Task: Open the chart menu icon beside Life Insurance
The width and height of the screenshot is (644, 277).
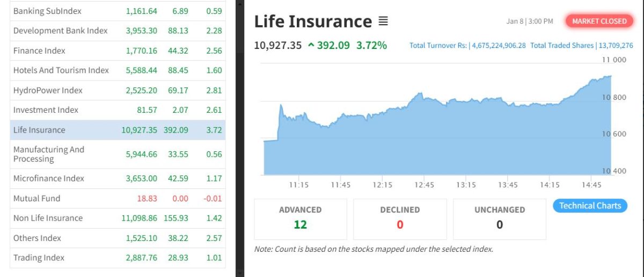Action: pos(383,21)
